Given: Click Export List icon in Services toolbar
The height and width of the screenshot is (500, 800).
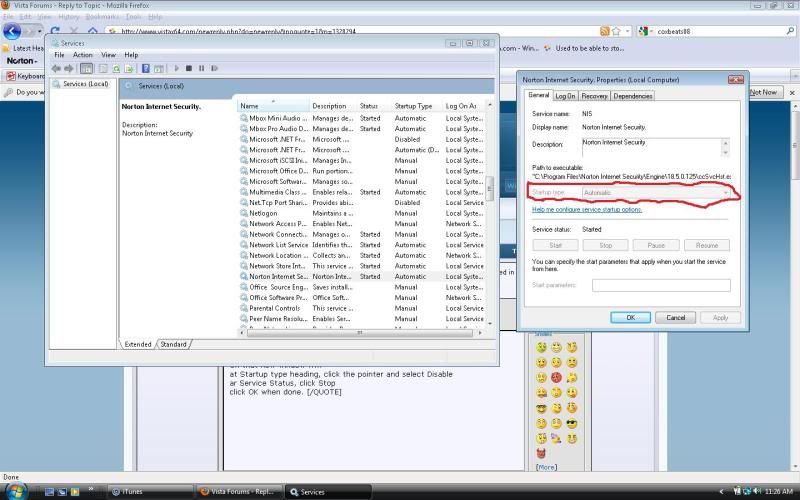Looking at the screenshot, I should [x=129, y=68].
